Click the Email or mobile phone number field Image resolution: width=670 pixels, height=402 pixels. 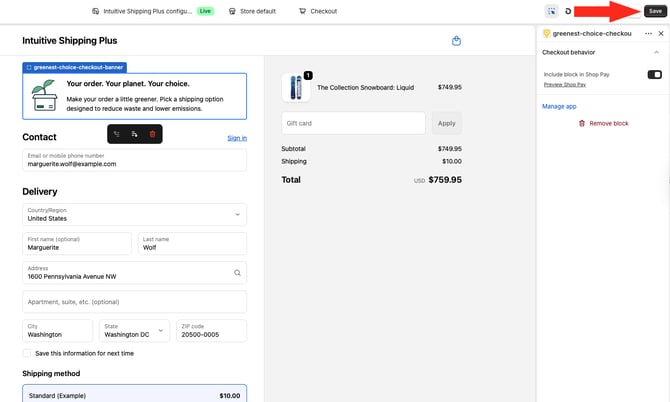135,160
